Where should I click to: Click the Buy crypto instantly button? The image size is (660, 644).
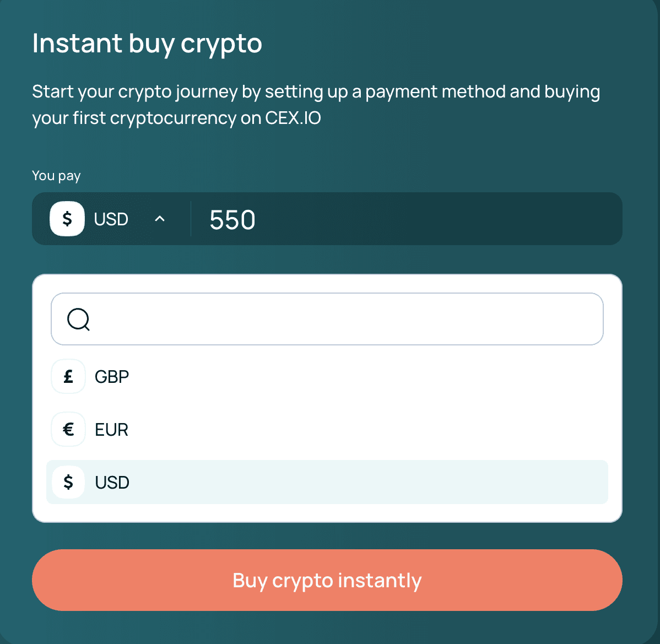pos(327,580)
